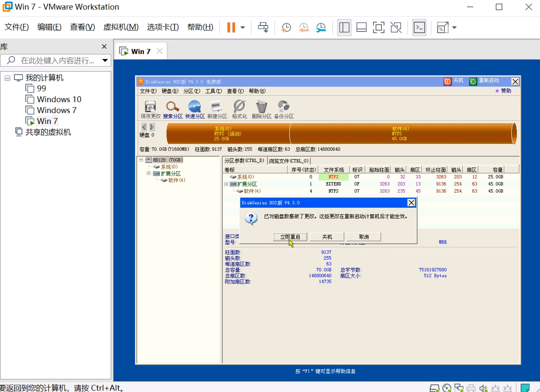
Task: Select the 系统(0) 25.0GB partition bar
Action: click(228, 134)
